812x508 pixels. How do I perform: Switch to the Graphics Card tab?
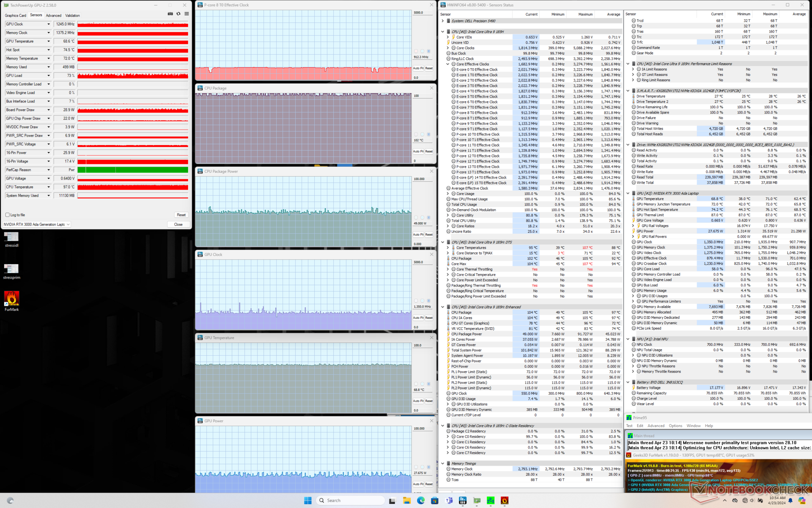tap(15, 15)
